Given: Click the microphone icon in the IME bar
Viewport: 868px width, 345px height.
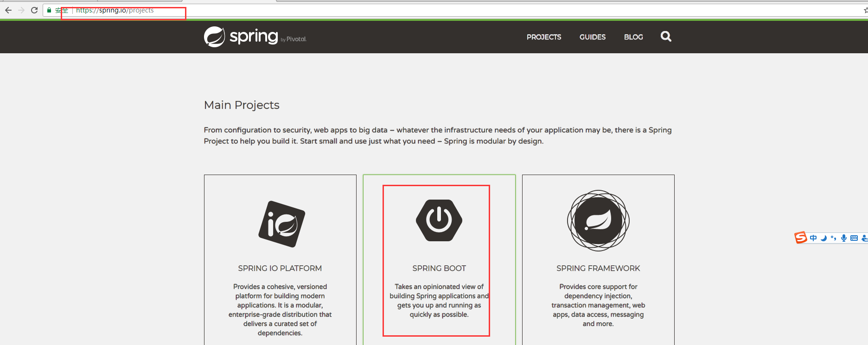Looking at the screenshot, I should pos(844,238).
